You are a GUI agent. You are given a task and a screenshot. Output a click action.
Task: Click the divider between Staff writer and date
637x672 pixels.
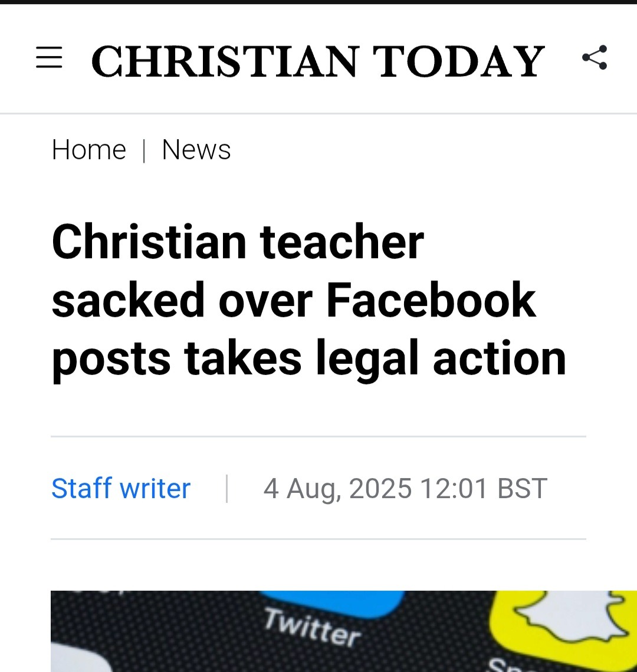226,489
